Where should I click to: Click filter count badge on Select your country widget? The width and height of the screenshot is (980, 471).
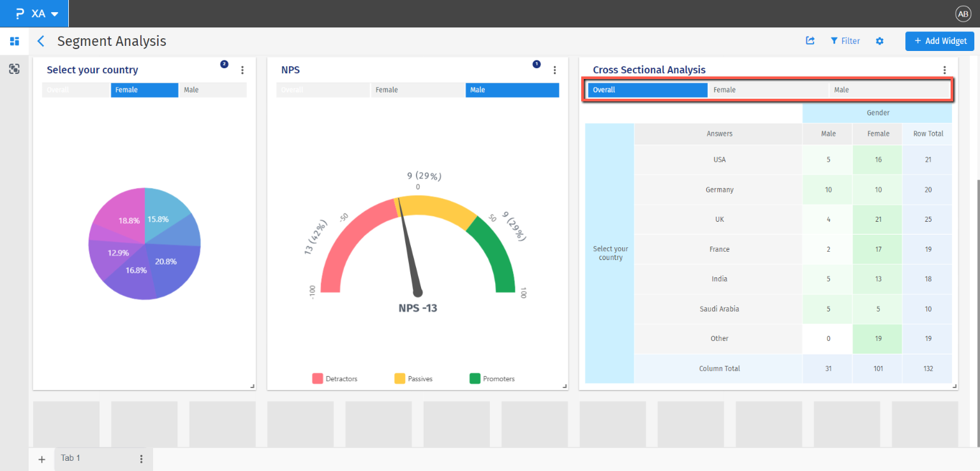[224, 64]
